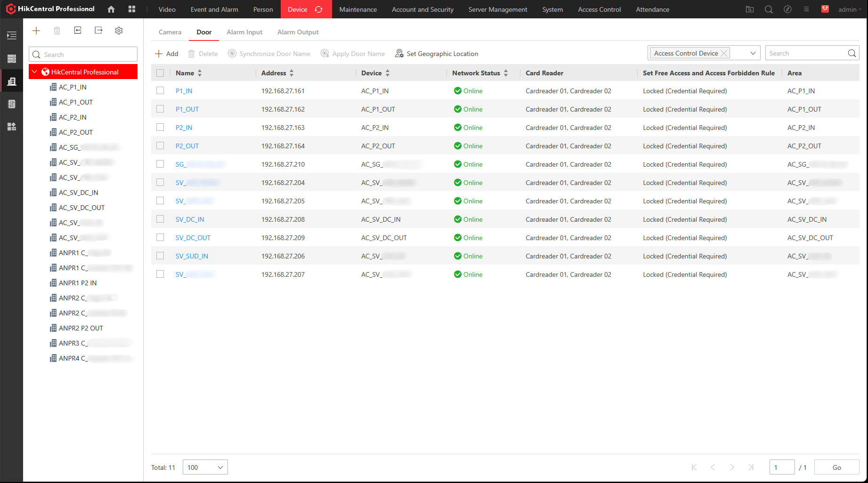This screenshot has width=868, height=483.
Task: Sort table by Name column arrows
Action: (200, 73)
